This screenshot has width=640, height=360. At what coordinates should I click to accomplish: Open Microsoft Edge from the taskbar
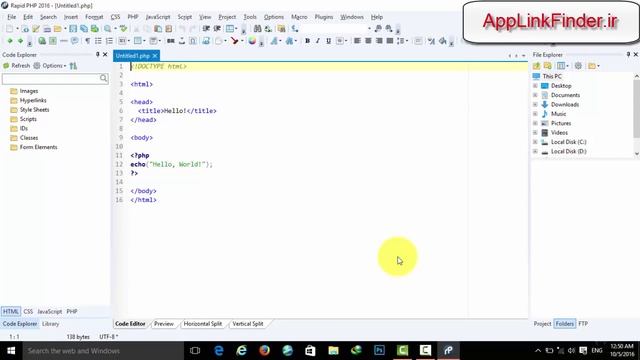coord(219,351)
